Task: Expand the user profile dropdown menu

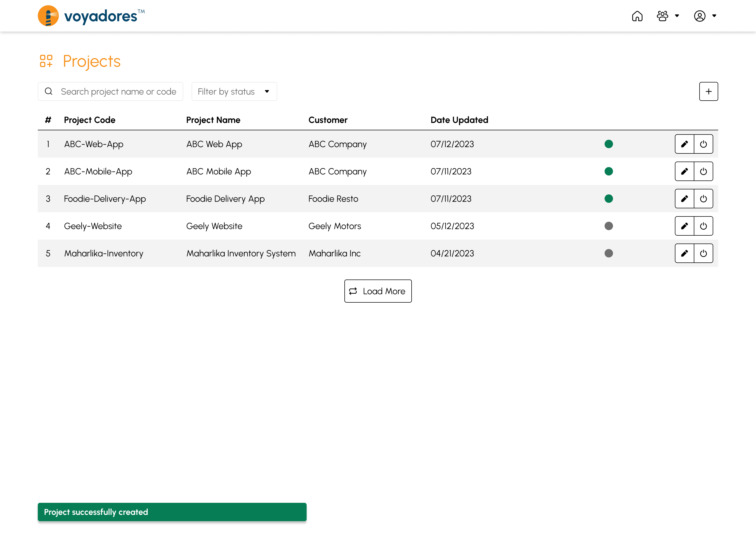Action: tap(704, 16)
